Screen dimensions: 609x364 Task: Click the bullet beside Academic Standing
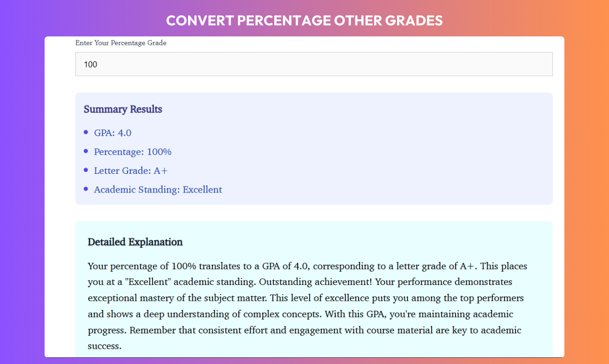click(86, 189)
